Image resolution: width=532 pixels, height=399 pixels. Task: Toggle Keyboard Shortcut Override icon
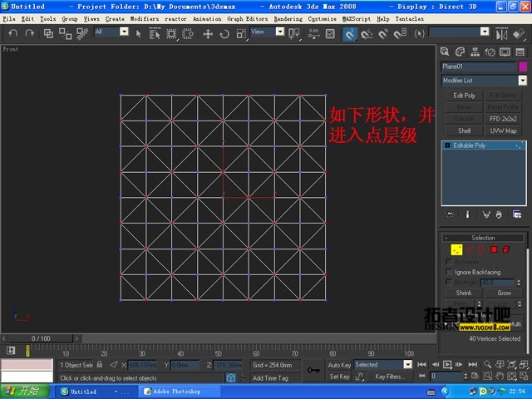pos(330,33)
